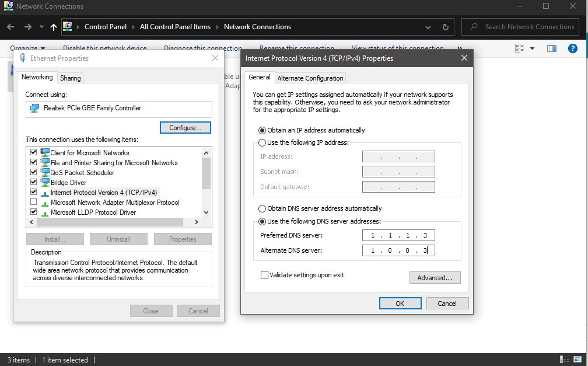This screenshot has height=366, width=588.
Task: Open Advanced TCP/IPv4 settings
Action: tap(435, 277)
